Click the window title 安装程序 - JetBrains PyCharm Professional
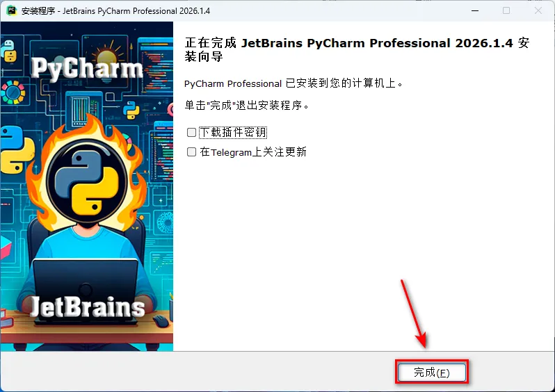 click(115, 11)
